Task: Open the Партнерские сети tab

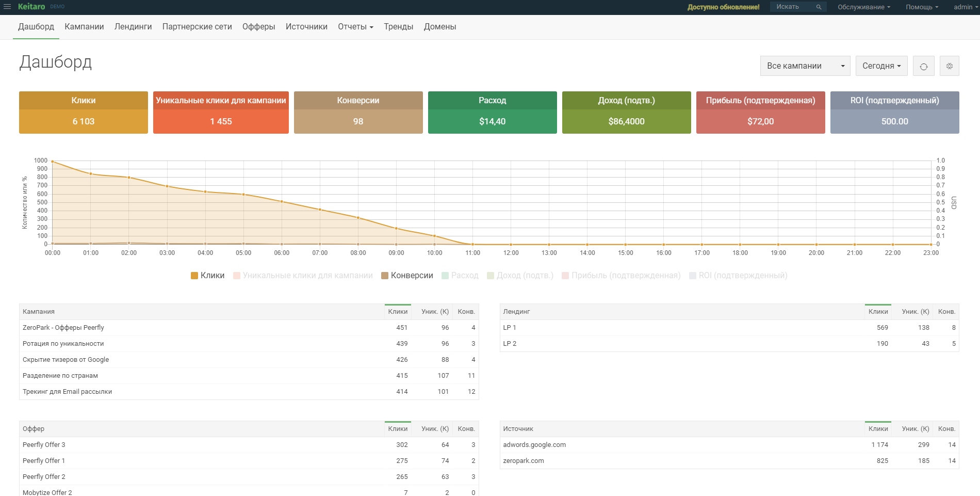Action: point(197,27)
